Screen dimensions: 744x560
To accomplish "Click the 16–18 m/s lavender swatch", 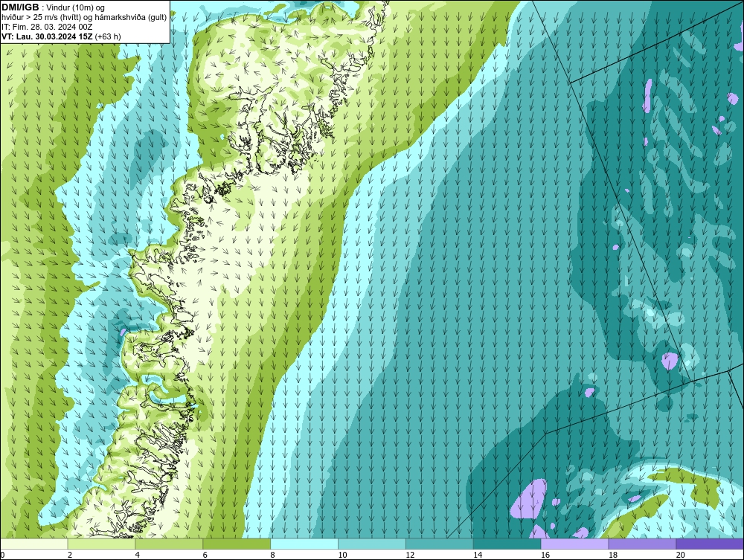I will [574, 544].
